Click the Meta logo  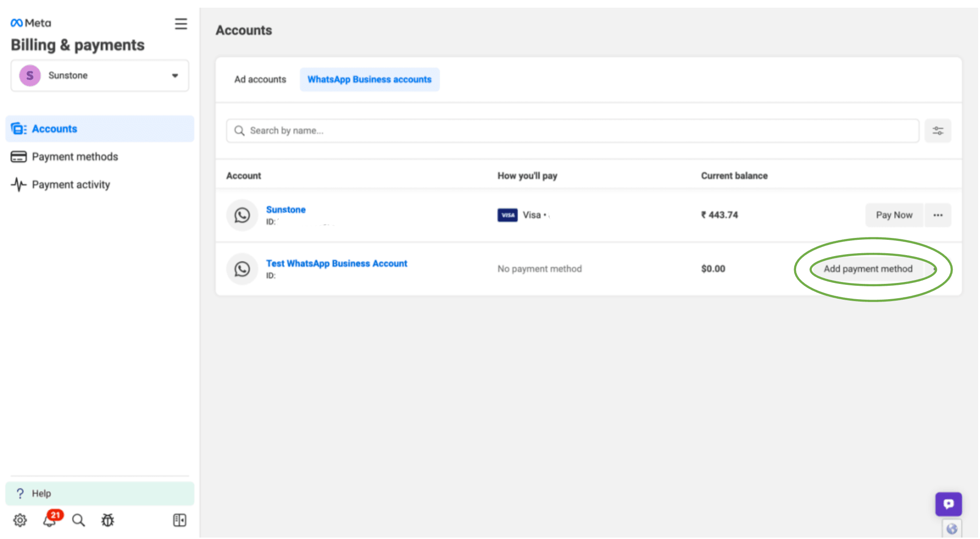(31, 22)
